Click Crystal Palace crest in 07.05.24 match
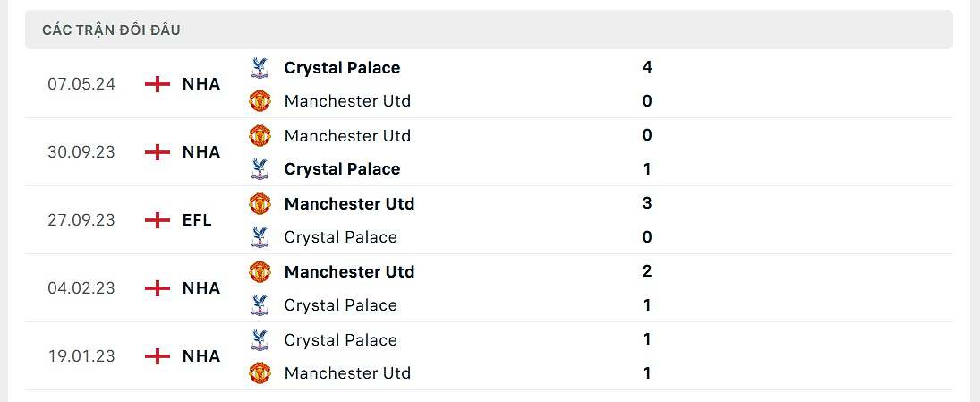 click(x=260, y=68)
